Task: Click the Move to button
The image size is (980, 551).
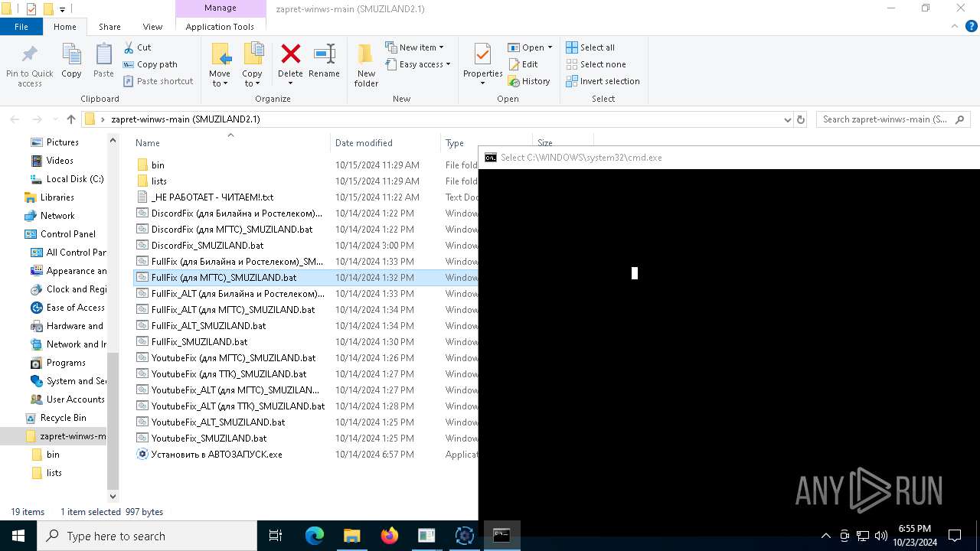Action: (x=220, y=65)
